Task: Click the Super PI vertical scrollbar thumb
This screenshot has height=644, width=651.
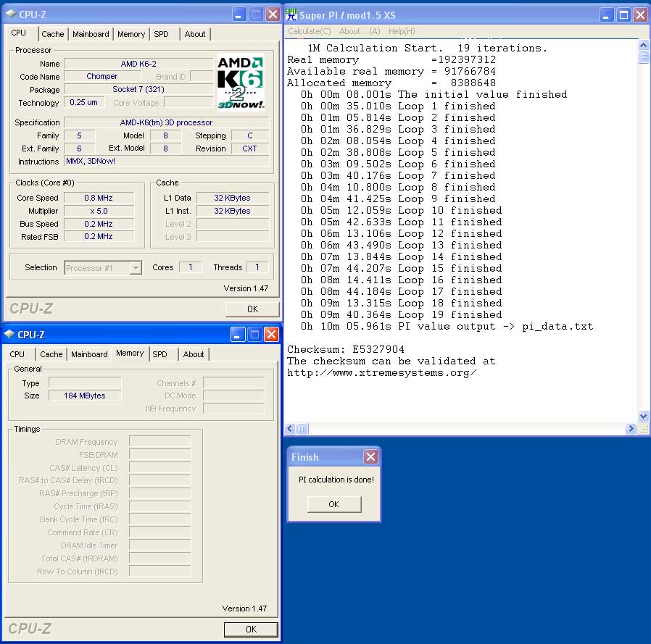Action: click(x=643, y=57)
